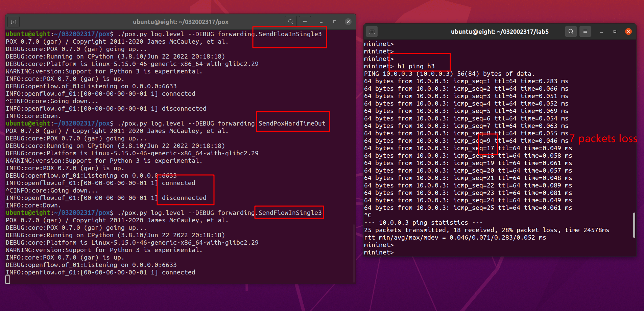Click the ping reply line with icmp_seq=6
Image resolution: width=644 pixels, height=311 pixels.
tap(466, 118)
